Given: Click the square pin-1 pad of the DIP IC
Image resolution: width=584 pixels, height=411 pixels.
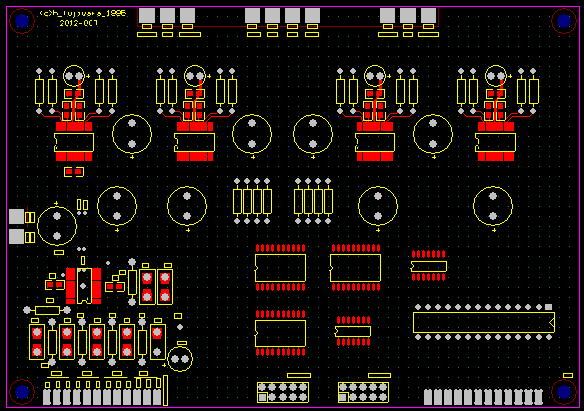Looking at the screenshot, I should (548, 307).
